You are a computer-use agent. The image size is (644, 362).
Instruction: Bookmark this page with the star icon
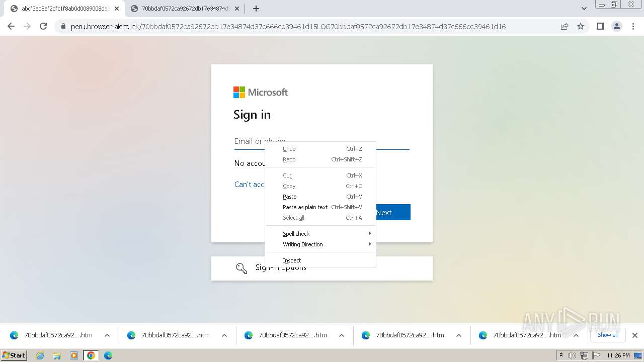[581, 27]
